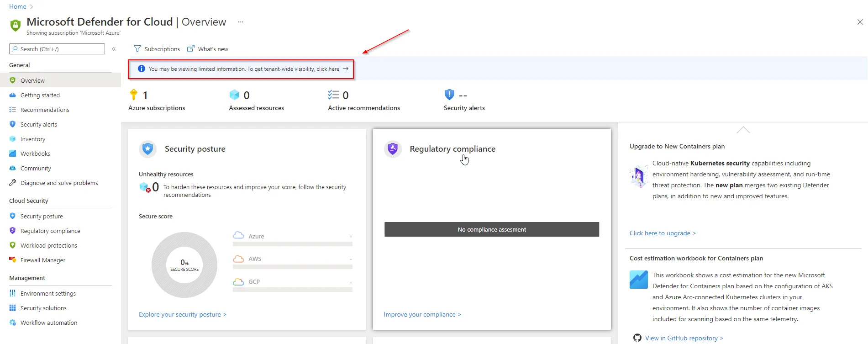Viewport: 868px width, 344px height.
Task: Click the Environment settings icon
Action: pos(13,293)
